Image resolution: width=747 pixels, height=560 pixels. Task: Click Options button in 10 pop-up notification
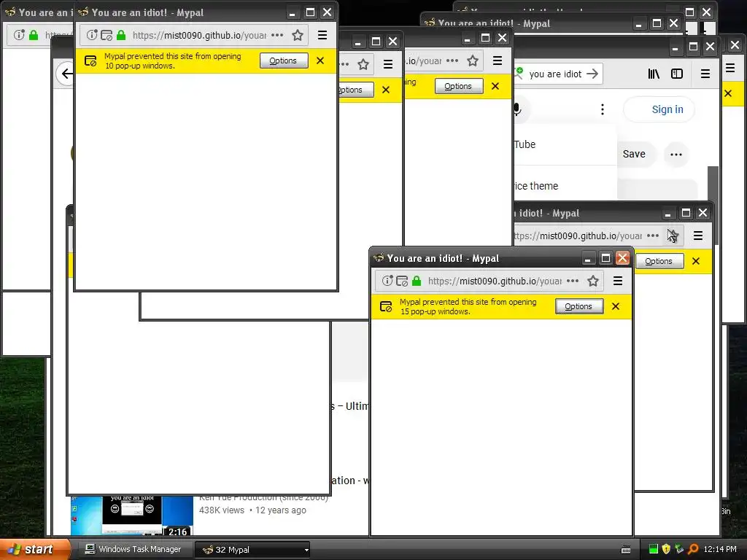click(x=284, y=61)
